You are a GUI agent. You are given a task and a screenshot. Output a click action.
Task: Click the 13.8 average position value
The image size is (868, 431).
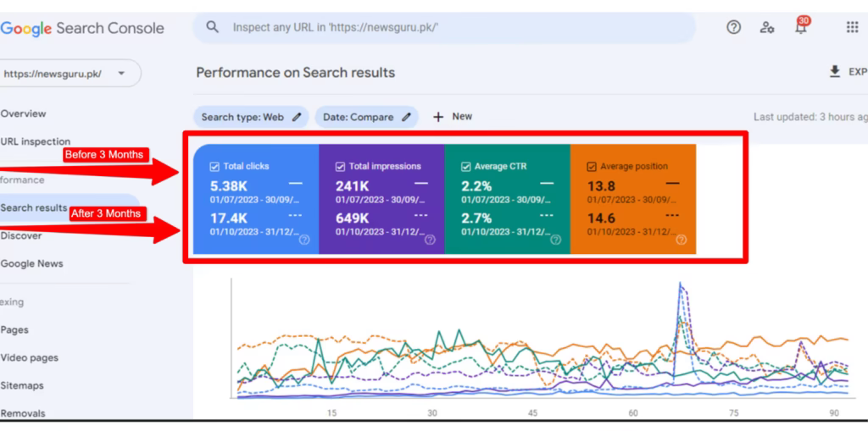coord(601,186)
